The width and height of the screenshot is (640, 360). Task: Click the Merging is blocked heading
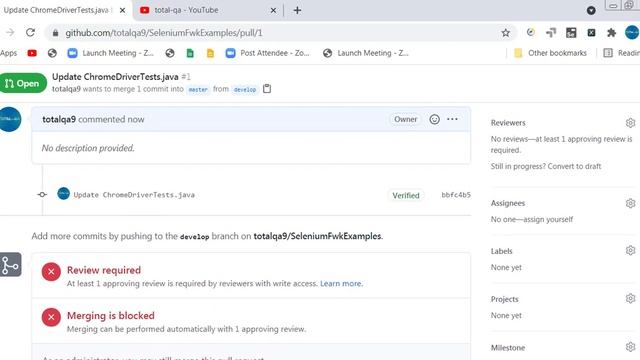(111, 316)
